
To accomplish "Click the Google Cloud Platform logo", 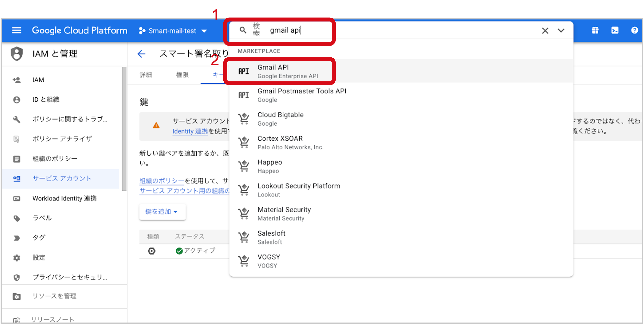I will point(79,30).
